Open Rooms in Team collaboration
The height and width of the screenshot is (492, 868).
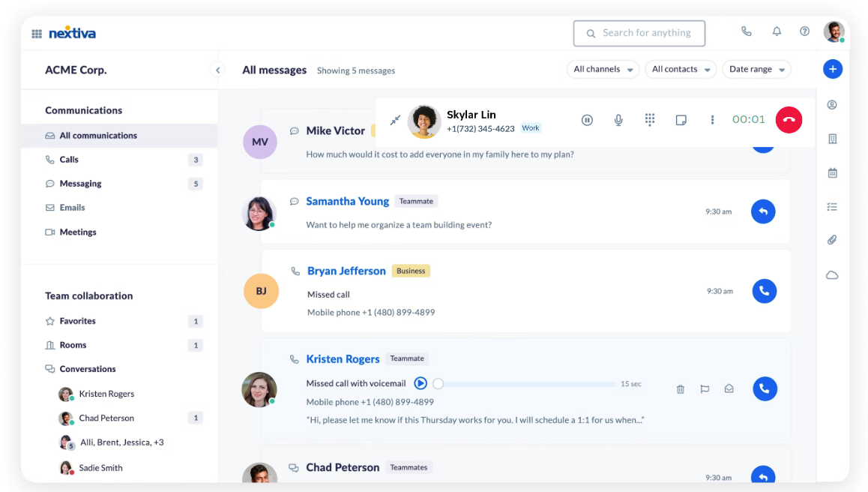(x=120, y=345)
